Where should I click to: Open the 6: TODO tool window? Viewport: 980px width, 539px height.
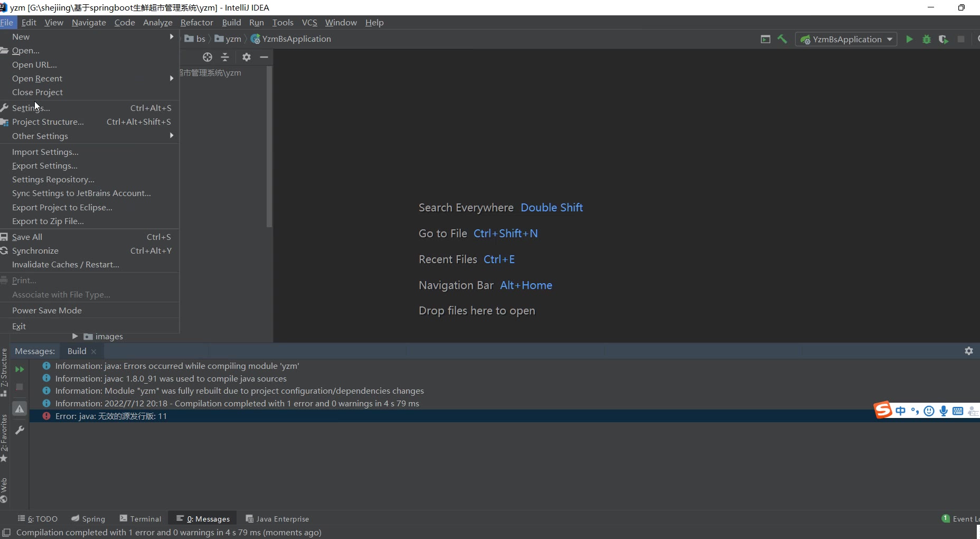pos(38,519)
